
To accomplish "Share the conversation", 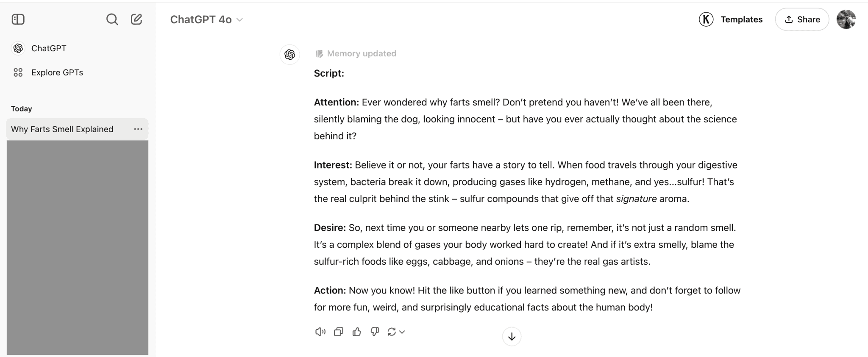I will [801, 19].
